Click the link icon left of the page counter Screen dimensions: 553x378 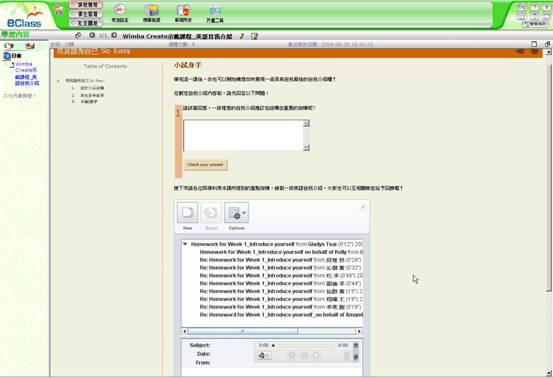pos(78,35)
